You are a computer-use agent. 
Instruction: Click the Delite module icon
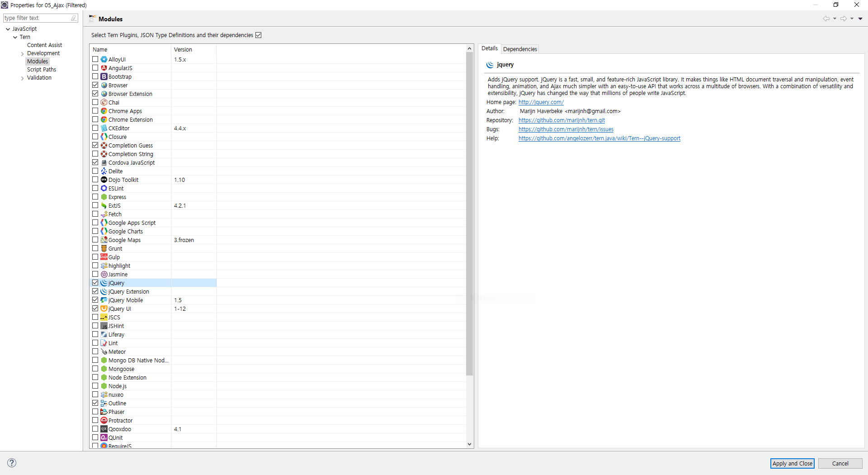(x=104, y=171)
